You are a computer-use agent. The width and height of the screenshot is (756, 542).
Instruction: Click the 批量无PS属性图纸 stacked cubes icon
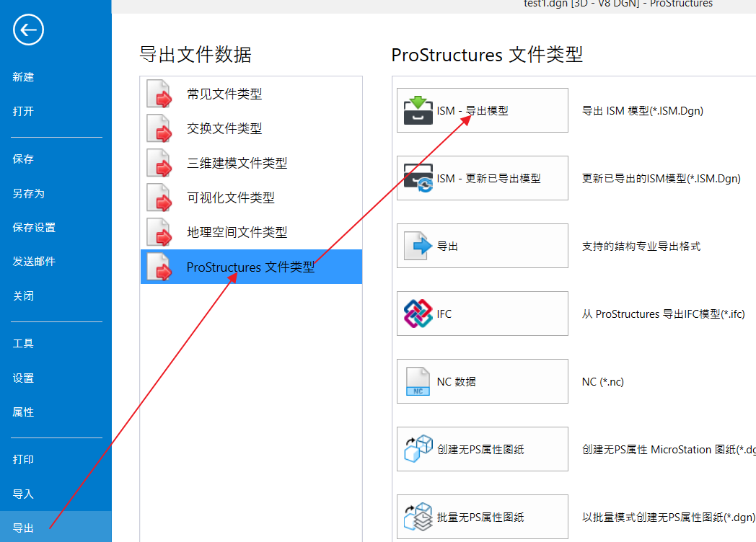pos(418,517)
